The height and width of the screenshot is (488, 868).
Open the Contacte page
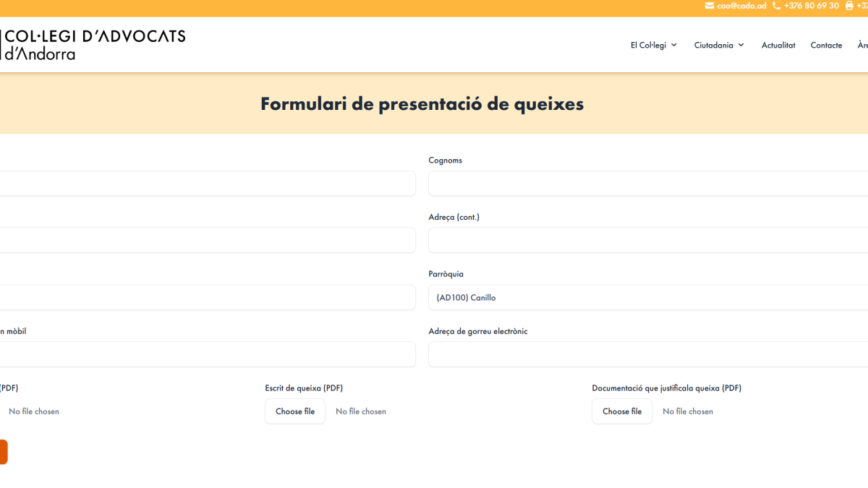click(826, 45)
